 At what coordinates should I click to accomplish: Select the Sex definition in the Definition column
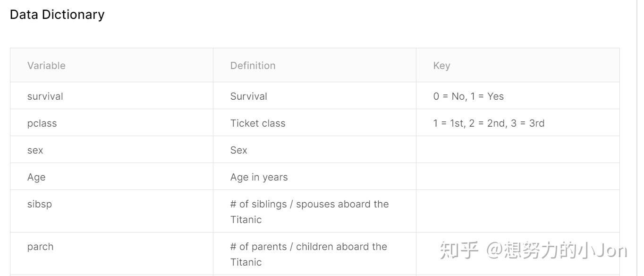tap(238, 150)
